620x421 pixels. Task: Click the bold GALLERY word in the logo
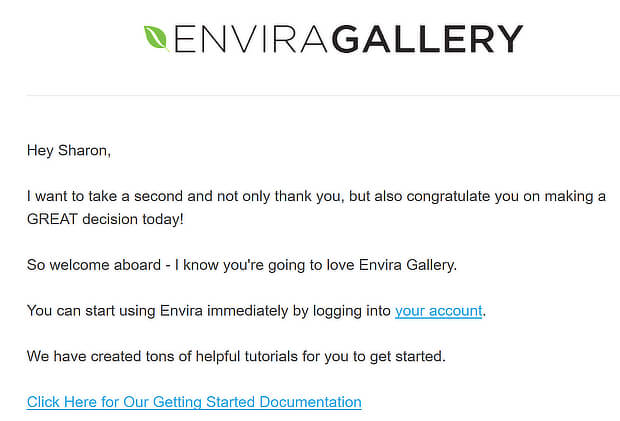427,39
